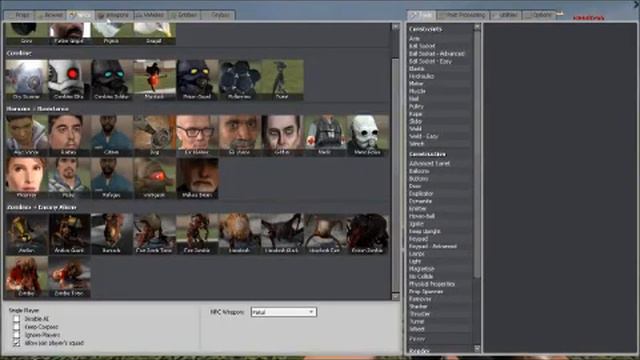Select the Thruster tool
This screenshot has width=640, height=360.
point(440,314)
